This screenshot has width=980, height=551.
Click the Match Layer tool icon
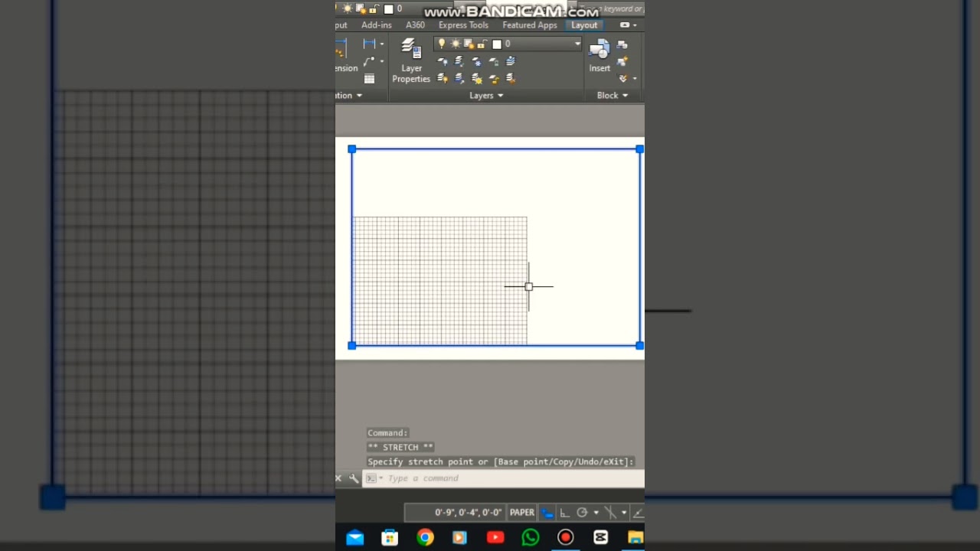(511, 78)
